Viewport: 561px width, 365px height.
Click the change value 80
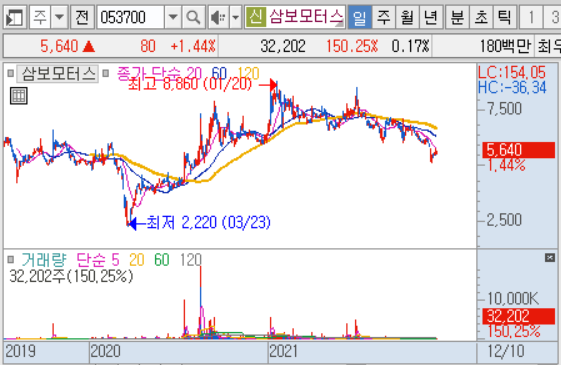[148, 46]
